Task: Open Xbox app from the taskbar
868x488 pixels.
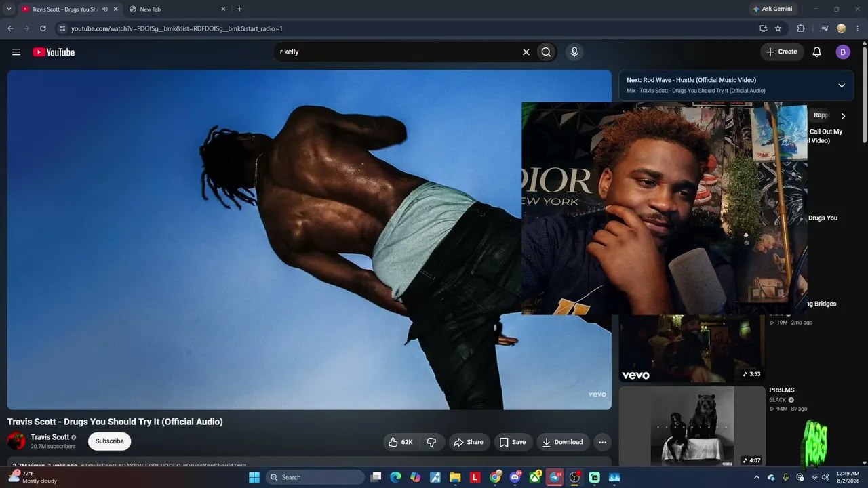Action: (x=535, y=477)
